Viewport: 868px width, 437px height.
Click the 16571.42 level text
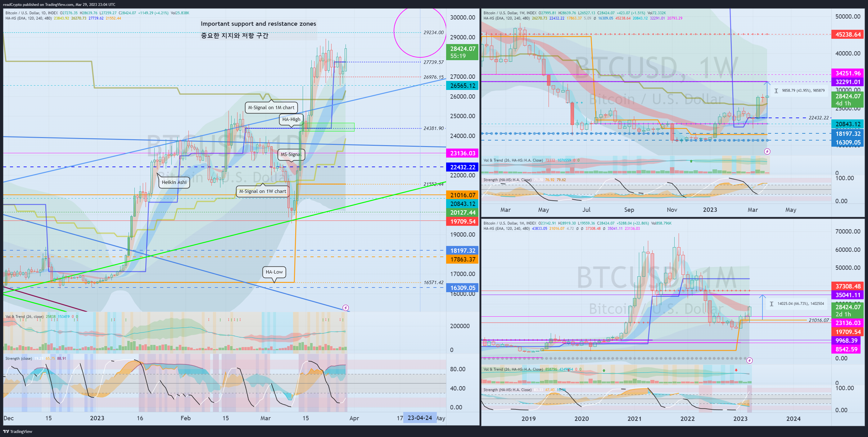(433, 283)
